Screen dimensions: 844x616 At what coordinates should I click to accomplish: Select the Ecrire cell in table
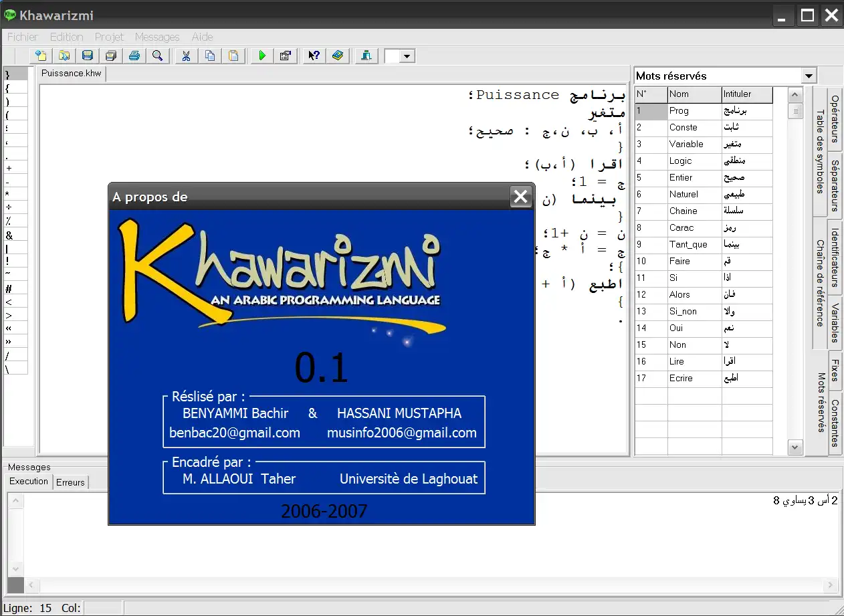click(694, 379)
